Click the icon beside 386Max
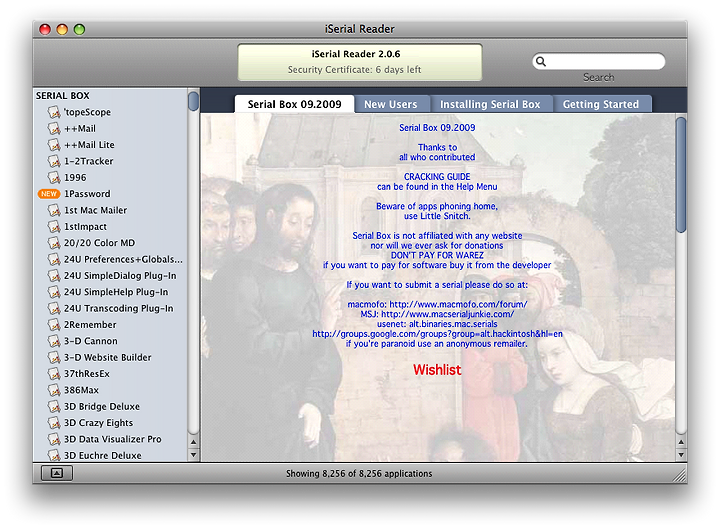720x529 pixels. tap(54, 390)
